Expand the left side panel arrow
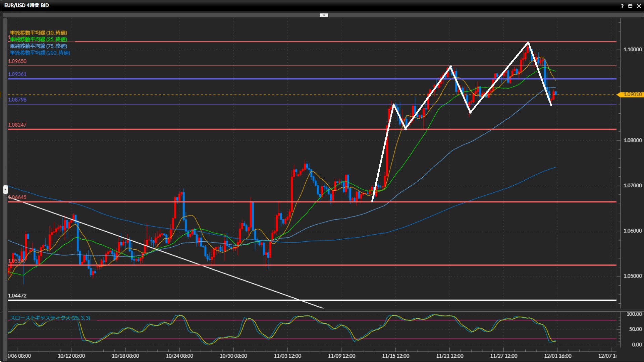644x362 pixels. point(5,190)
